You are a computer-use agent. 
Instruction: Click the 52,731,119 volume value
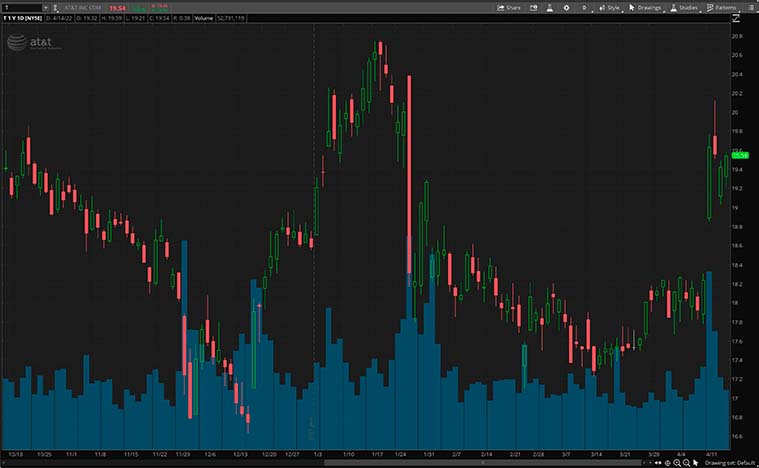[231, 18]
